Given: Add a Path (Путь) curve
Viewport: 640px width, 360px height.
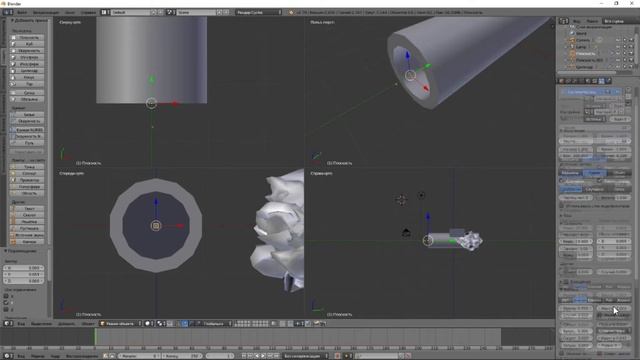Looking at the screenshot, I should tap(28, 143).
